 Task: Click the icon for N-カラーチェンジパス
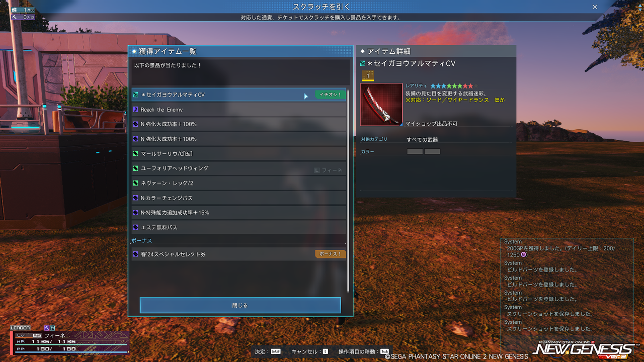coord(135,198)
